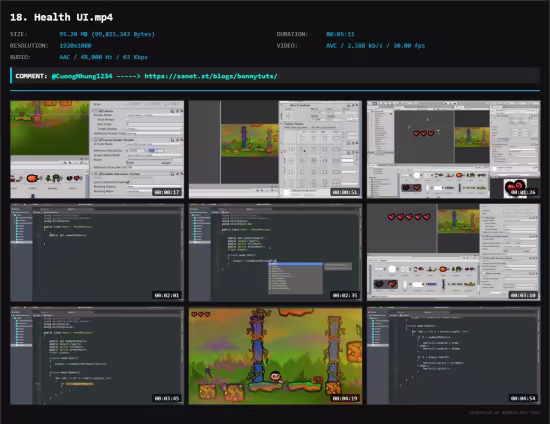
Task: Open the code thumbnail stamped 00:04:54
Action: point(454,356)
